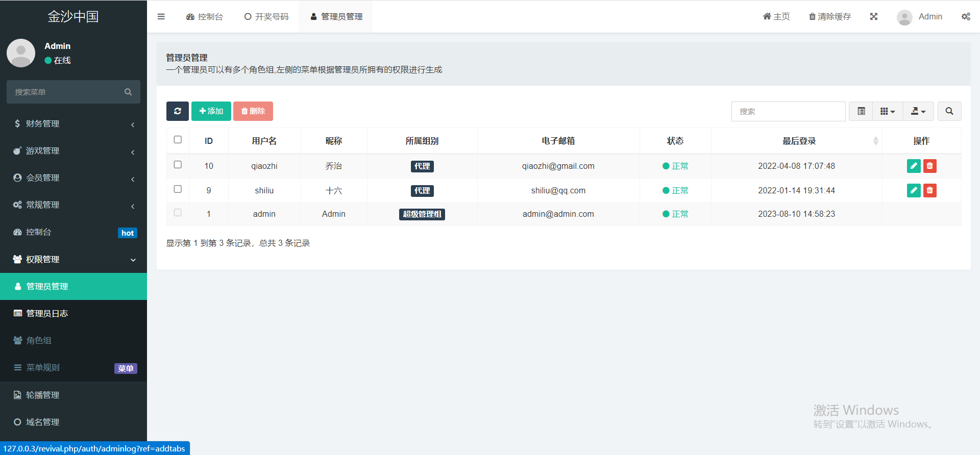Expand 财务管理 menu
The image size is (980, 455).
[73, 123]
